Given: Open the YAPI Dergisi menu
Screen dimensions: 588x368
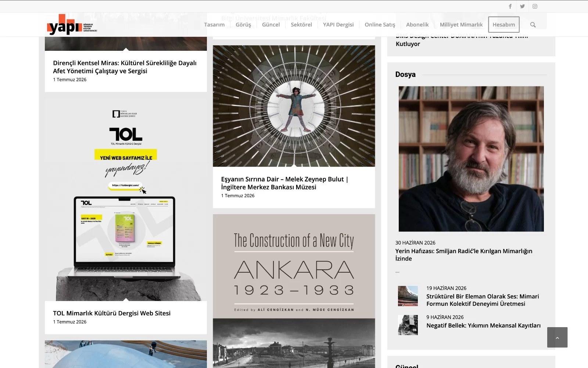Looking at the screenshot, I should (338, 25).
